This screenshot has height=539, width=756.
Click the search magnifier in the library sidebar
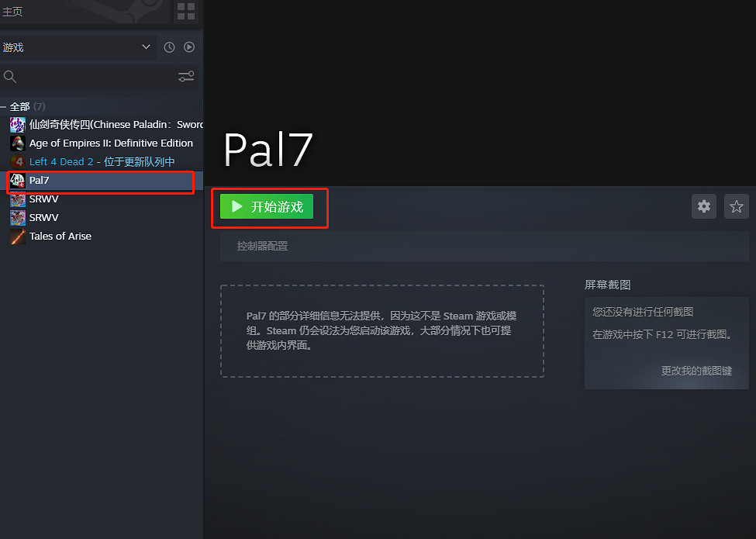coord(10,77)
